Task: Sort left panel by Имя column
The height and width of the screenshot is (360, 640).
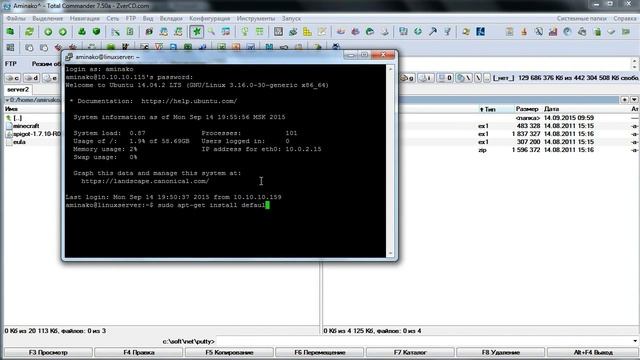Action: tap(11, 109)
